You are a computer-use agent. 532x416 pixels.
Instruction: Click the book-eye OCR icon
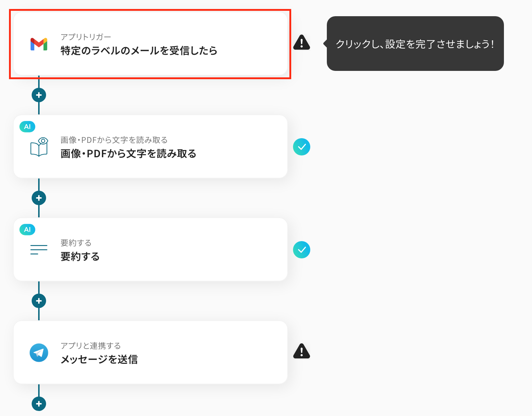click(39, 147)
